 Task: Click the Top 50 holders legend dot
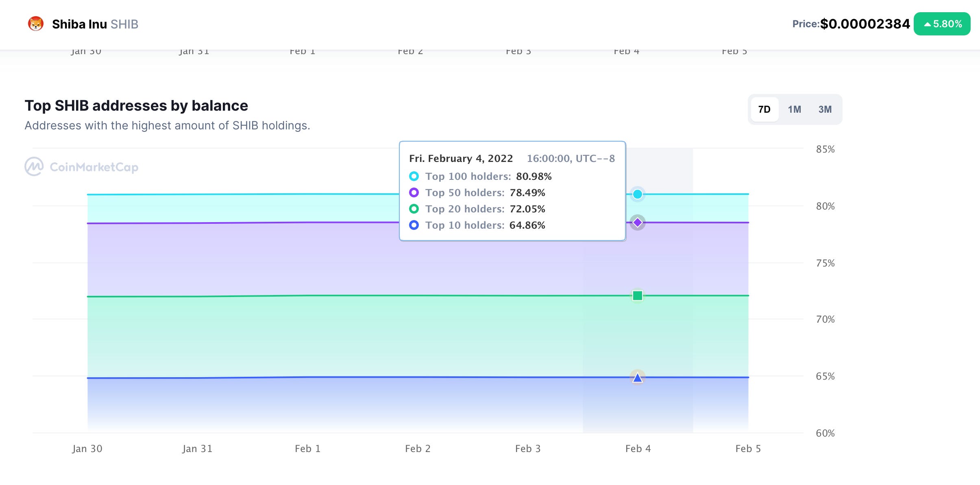[414, 192]
